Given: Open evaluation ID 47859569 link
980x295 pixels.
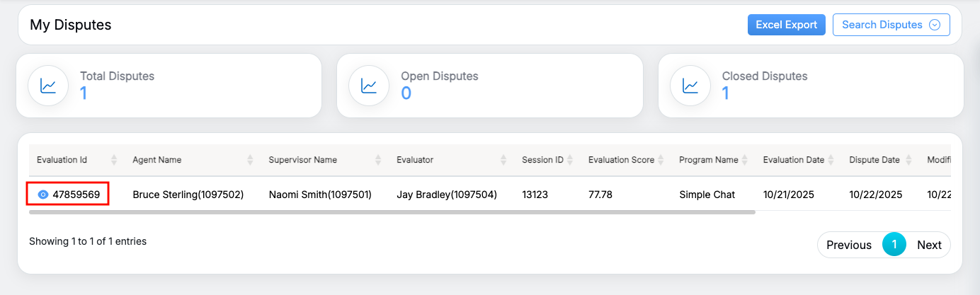Looking at the screenshot, I should coord(76,195).
